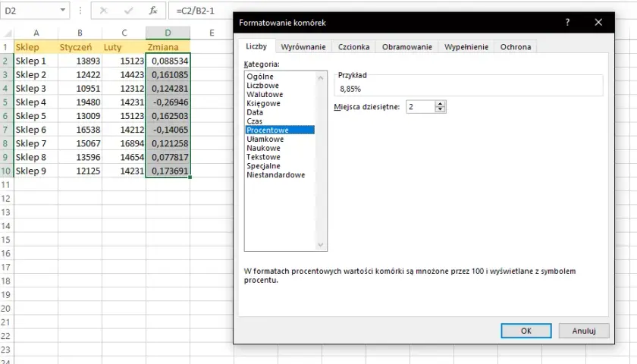Click the Anuluj button
Viewport: 637px width, 364px height.
point(584,331)
